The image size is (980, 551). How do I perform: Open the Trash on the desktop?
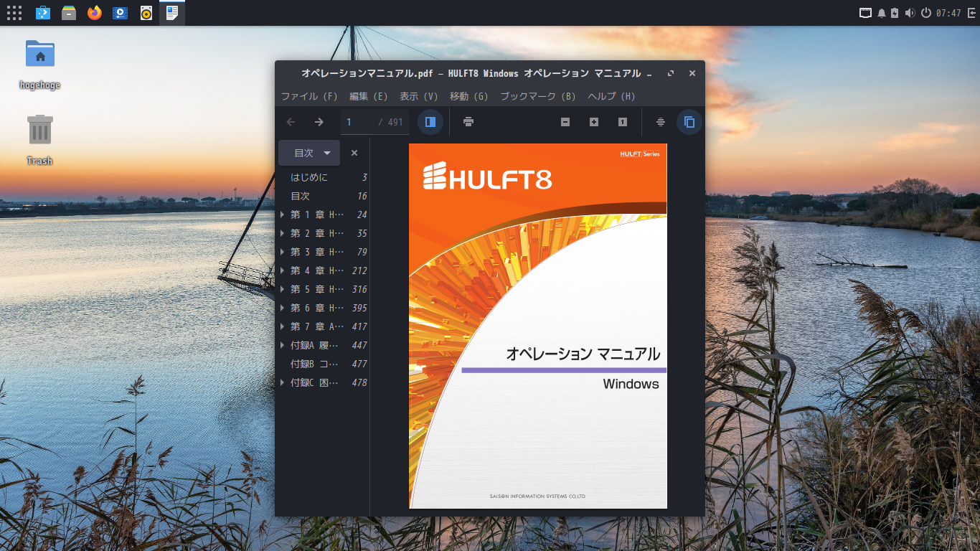click(40, 140)
